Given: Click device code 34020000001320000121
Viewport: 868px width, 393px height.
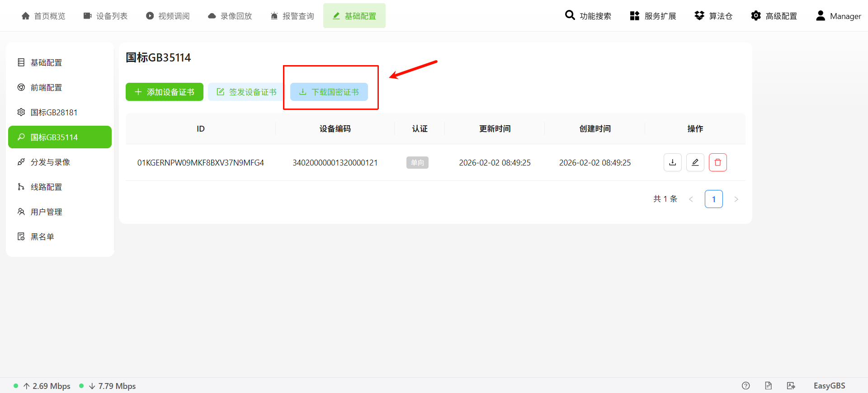Looking at the screenshot, I should (335, 163).
